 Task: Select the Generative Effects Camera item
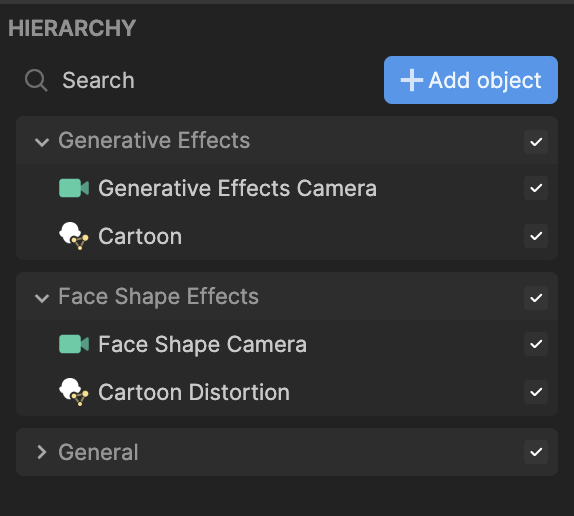287,188
